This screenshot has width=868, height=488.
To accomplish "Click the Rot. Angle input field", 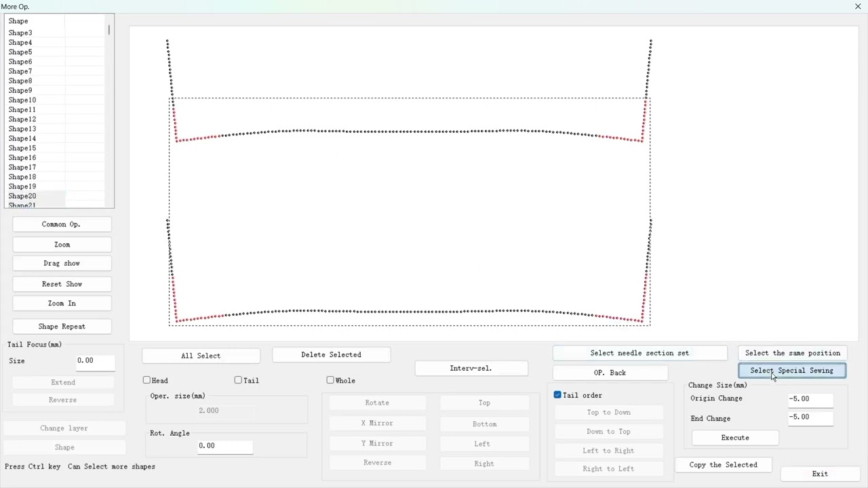I will pos(225,446).
